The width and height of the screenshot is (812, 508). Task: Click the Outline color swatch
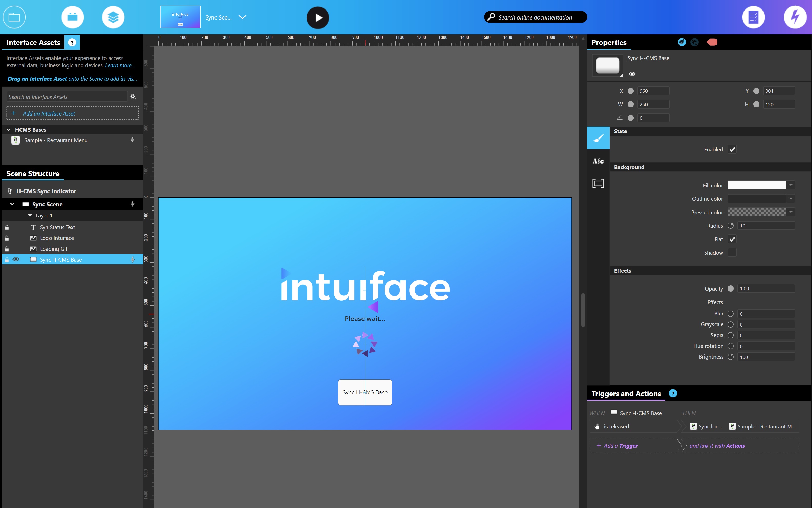pyautogui.click(x=757, y=199)
